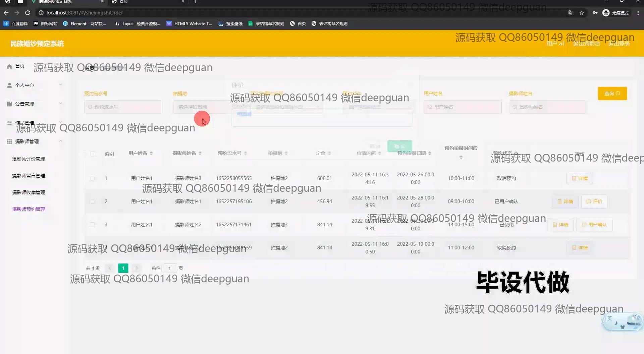Click the 608.01 deposit cell
The height and width of the screenshot is (354, 644).
pos(324,178)
